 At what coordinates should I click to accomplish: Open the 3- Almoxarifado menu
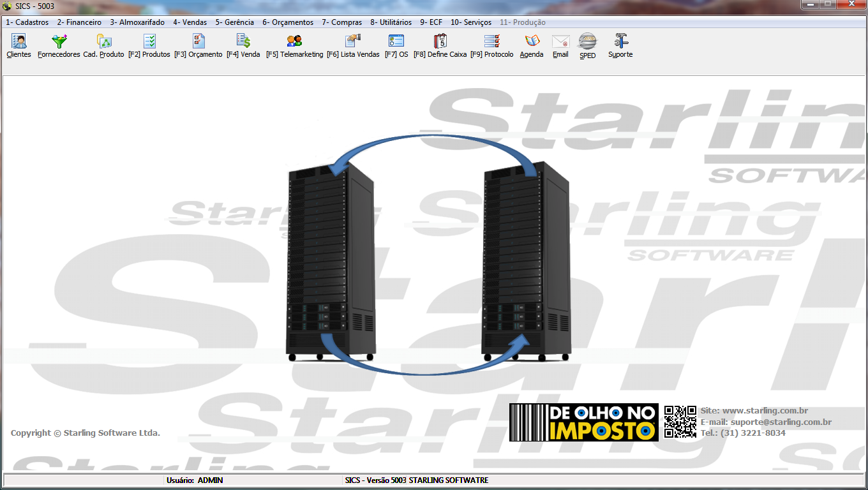click(x=137, y=22)
